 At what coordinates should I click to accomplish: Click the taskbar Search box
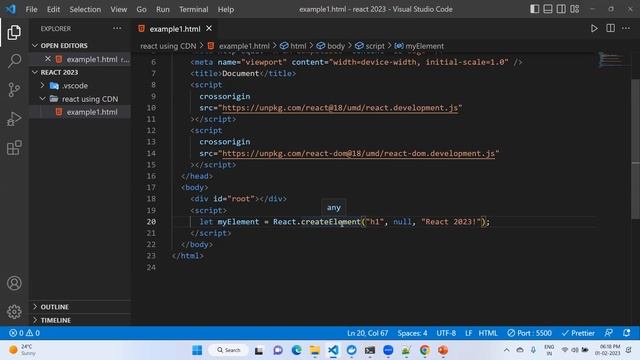[x=228, y=350]
